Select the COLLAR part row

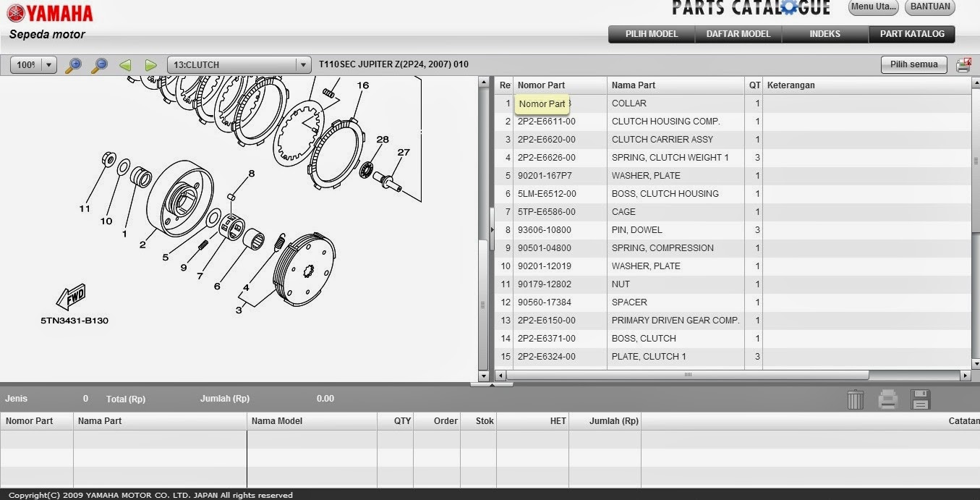point(733,103)
